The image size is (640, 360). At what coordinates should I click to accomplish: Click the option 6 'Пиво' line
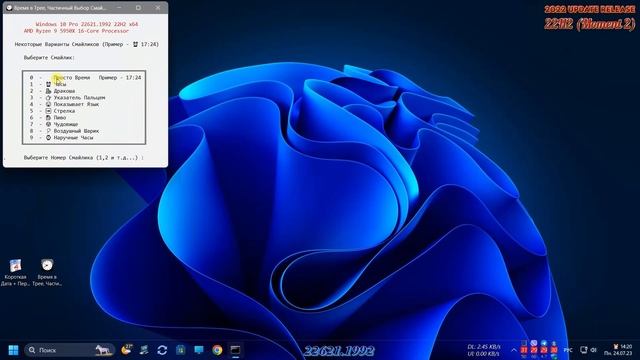click(x=48, y=118)
